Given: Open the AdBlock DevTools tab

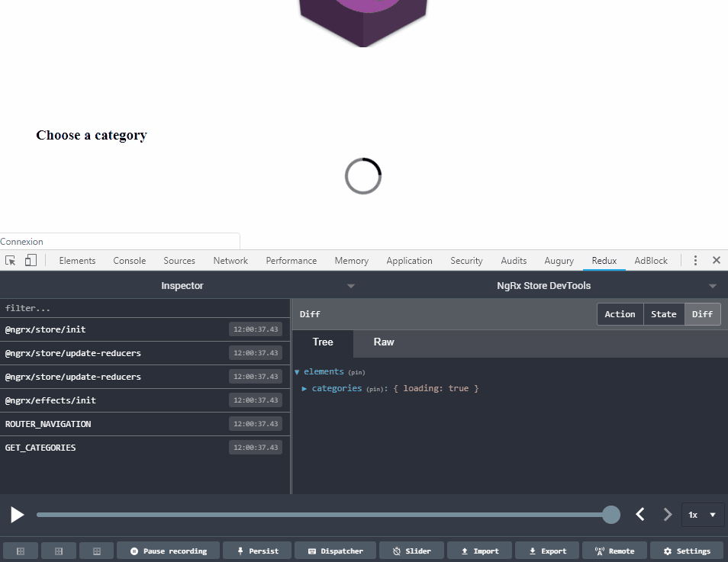Looking at the screenshot, I should 651,260.
